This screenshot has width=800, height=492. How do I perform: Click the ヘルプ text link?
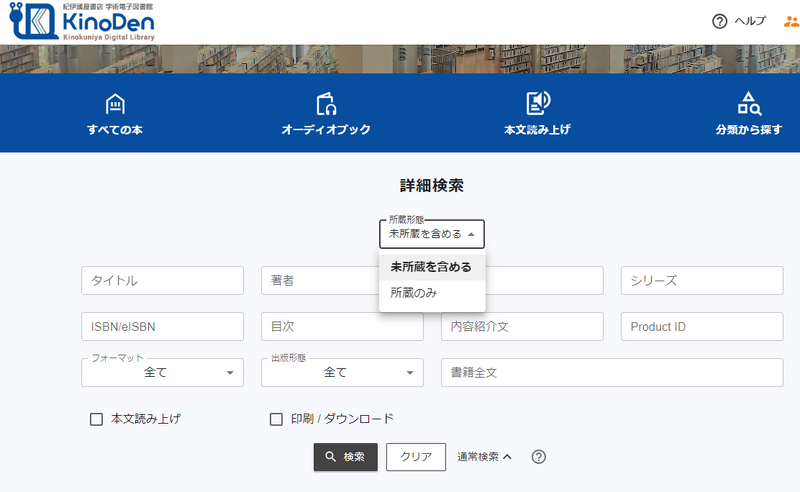pos(750,21)
